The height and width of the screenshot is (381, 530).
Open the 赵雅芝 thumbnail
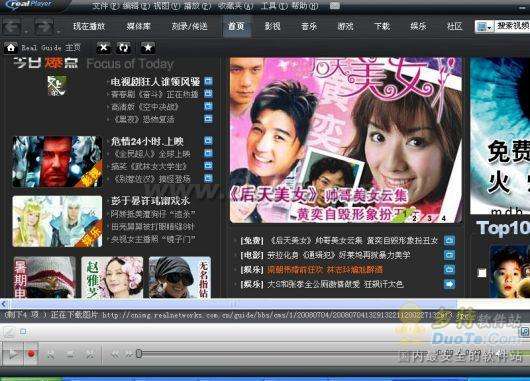click(112, 277)
